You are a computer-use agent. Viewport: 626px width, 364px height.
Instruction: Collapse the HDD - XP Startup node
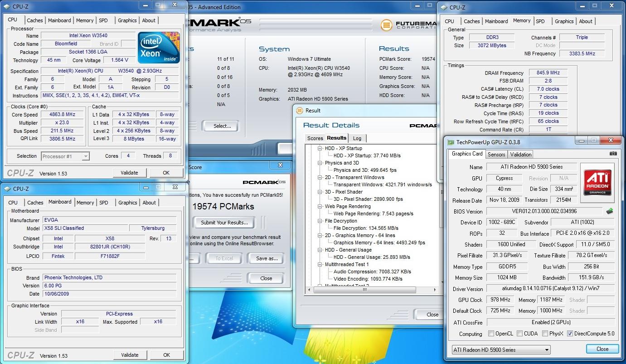(x=320, y=148)
